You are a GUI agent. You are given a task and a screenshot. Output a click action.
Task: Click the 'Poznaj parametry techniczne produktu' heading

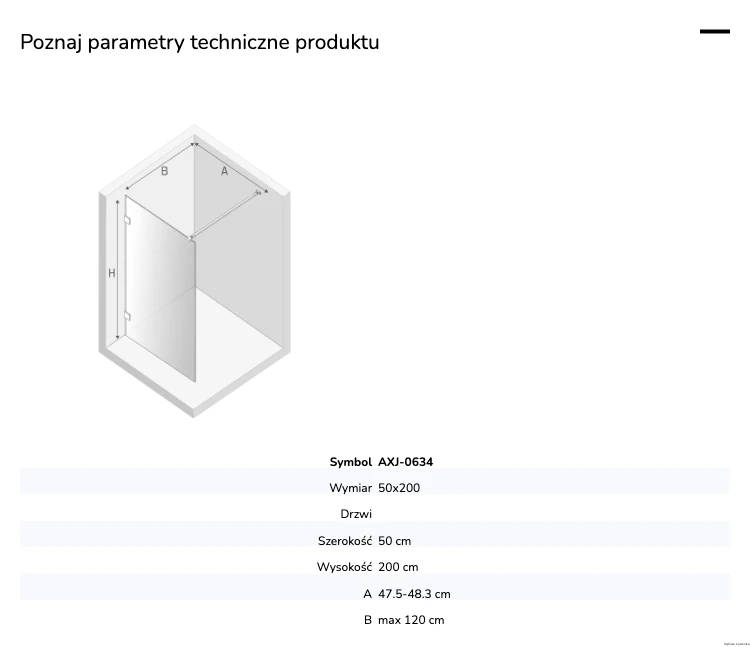200,42
